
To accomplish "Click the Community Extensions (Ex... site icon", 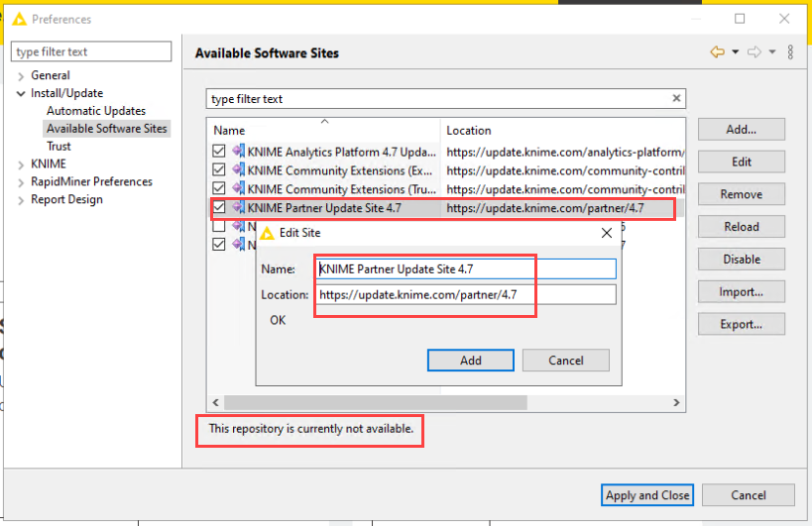I will coord(239,169).
